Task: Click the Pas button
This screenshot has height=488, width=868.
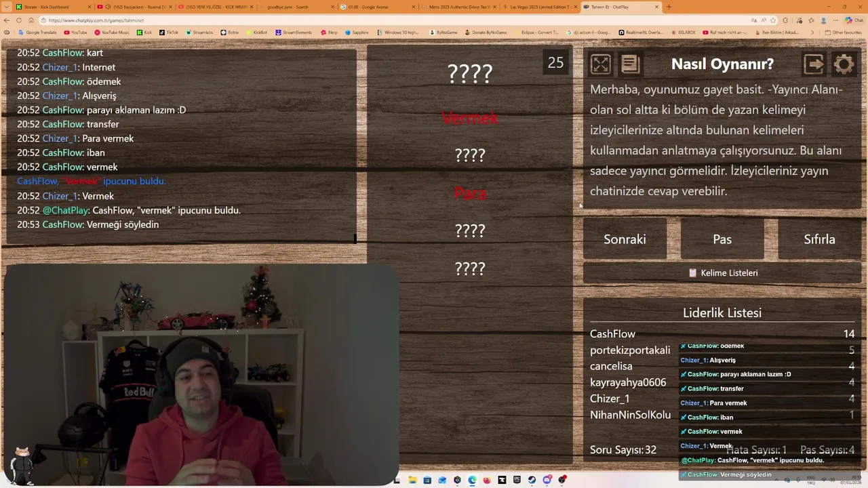Action: click(x=722, y=239)
